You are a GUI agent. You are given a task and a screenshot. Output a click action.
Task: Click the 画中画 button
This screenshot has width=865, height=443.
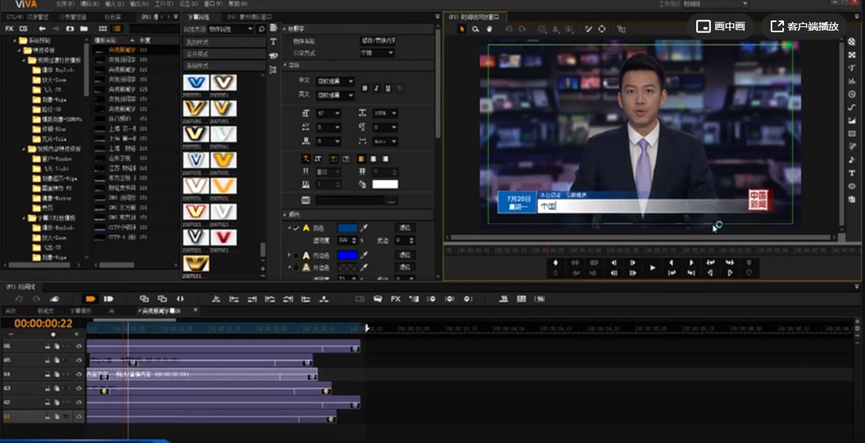pyautogui.click(x=721, y=25)
